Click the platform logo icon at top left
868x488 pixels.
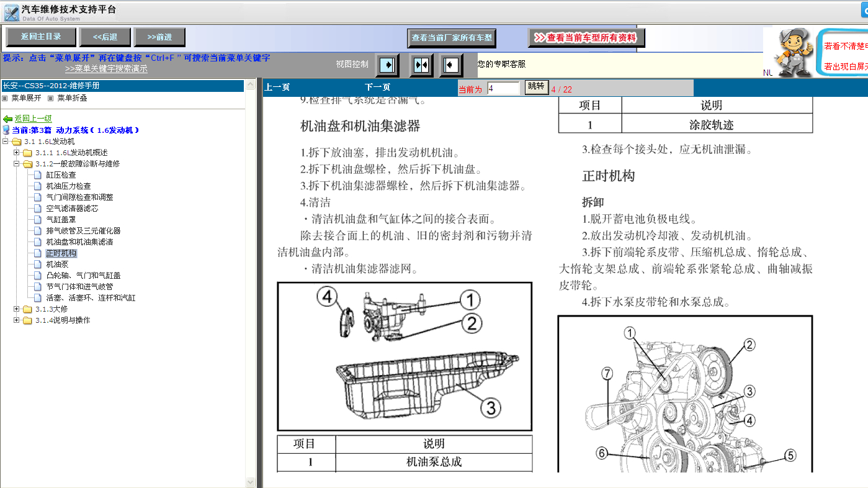click(11, 12)
